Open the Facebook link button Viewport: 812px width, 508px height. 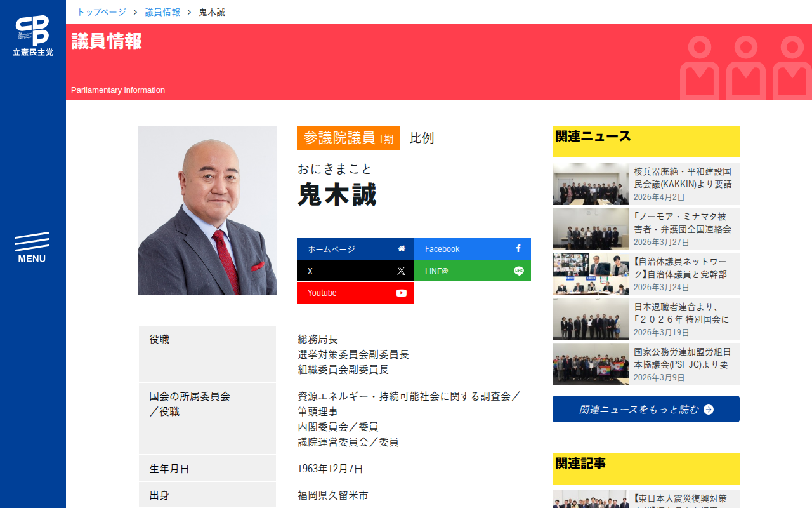tap(473, 249)
